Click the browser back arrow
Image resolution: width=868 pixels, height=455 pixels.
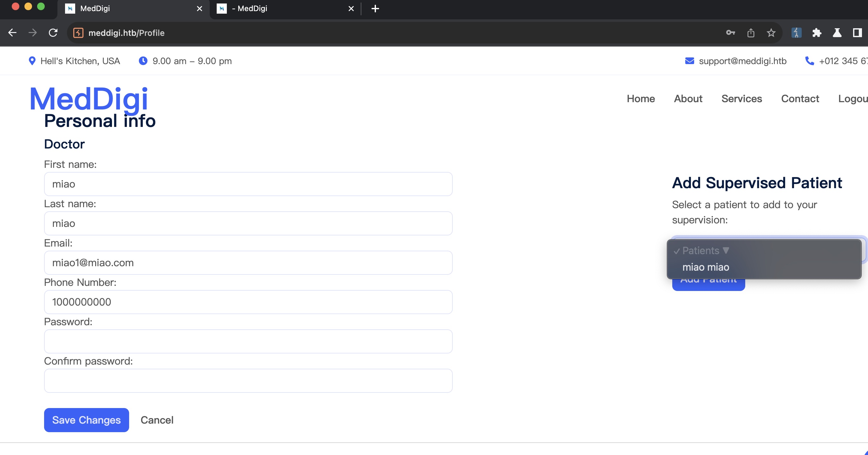[12, 33]
